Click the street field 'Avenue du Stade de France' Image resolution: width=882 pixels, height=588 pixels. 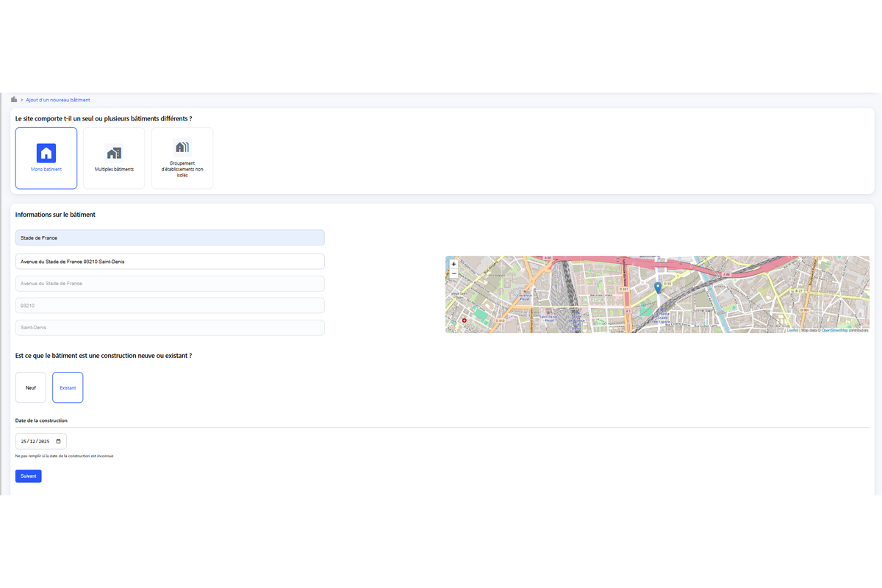coord(169,284)
